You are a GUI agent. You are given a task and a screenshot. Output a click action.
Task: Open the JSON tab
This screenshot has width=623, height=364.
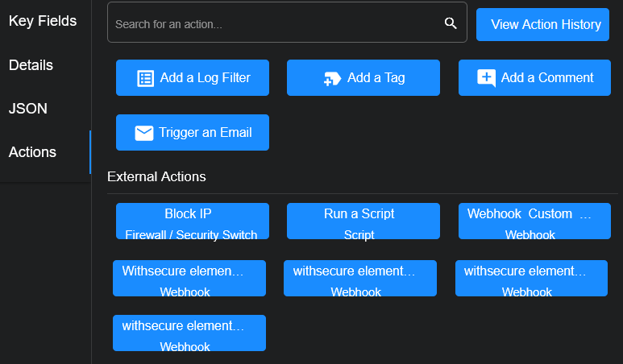[28, 109]
